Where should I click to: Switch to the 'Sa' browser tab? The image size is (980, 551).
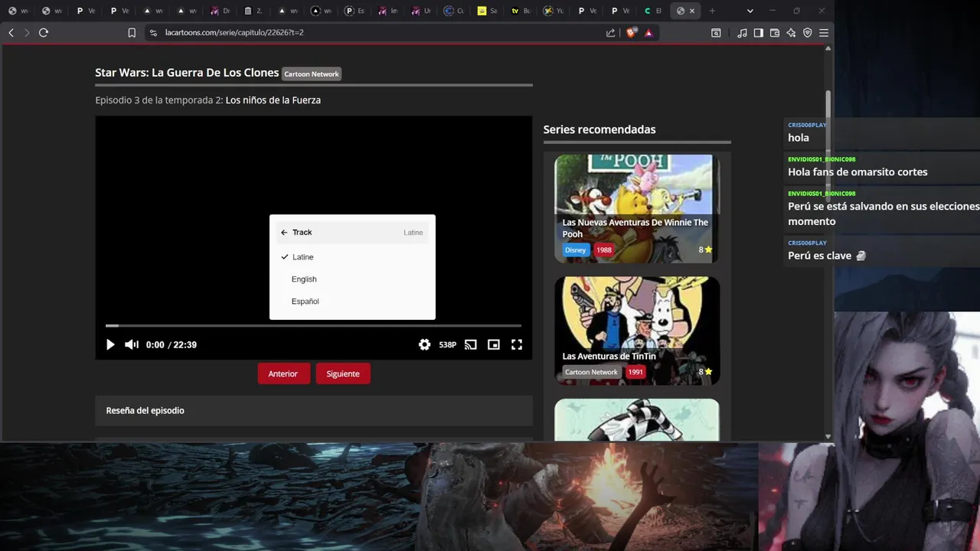coord(487,11)
